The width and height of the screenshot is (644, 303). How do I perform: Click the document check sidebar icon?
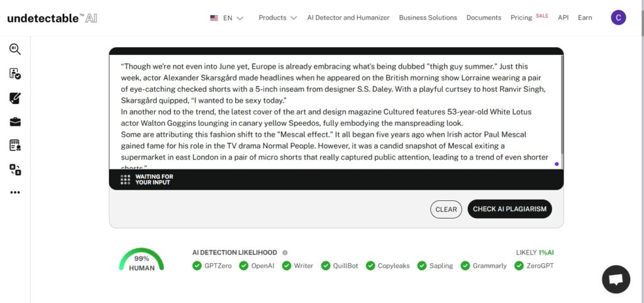[x=15, y=74]
